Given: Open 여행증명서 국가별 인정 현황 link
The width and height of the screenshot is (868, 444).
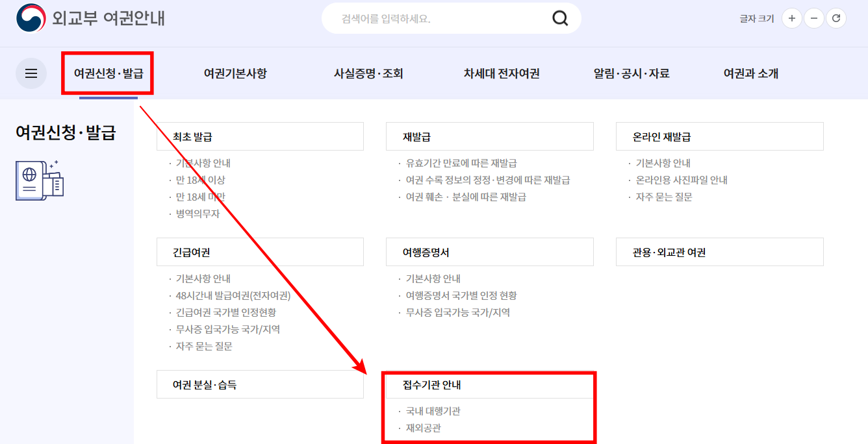Looking at the screenshot, I should tap(461, 295).
